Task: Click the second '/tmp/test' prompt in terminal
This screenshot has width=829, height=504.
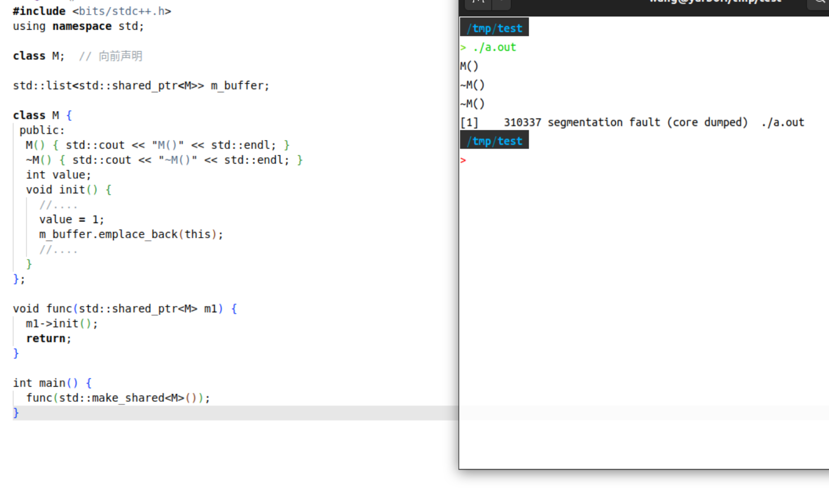Action: 494,141
